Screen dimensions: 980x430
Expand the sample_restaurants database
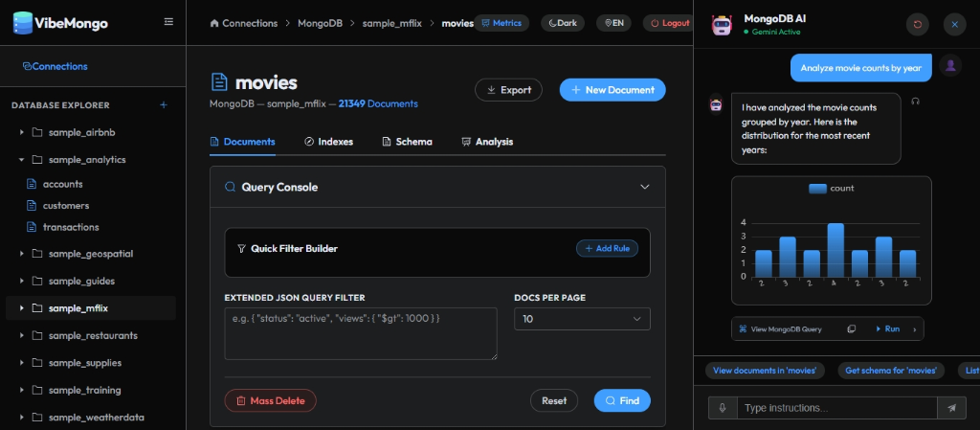[x=22, y=335]
